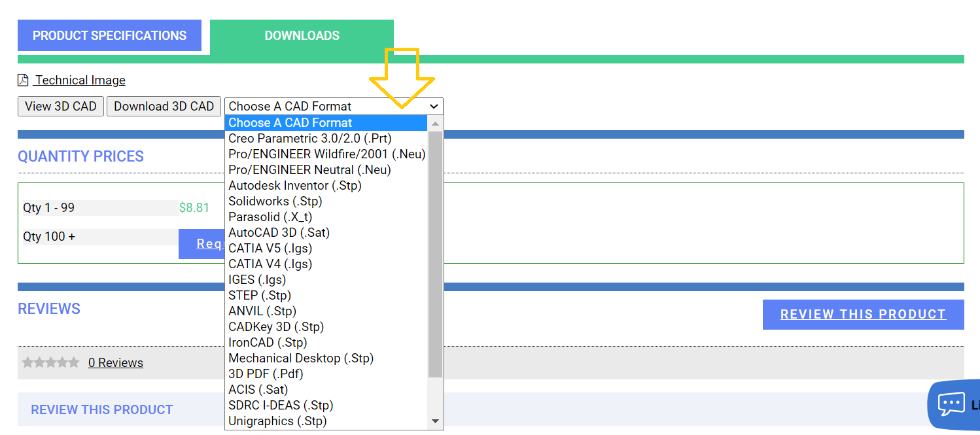Screen dimensions: 980x435
Task: Click dropdown list scroll up arrow
Action: pos(436,123)
